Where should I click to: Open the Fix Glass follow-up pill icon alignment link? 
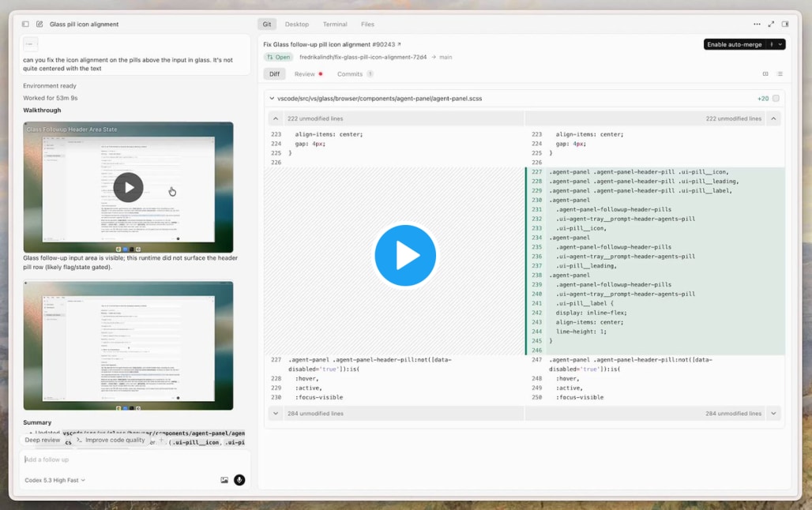(x=332, y=44)
